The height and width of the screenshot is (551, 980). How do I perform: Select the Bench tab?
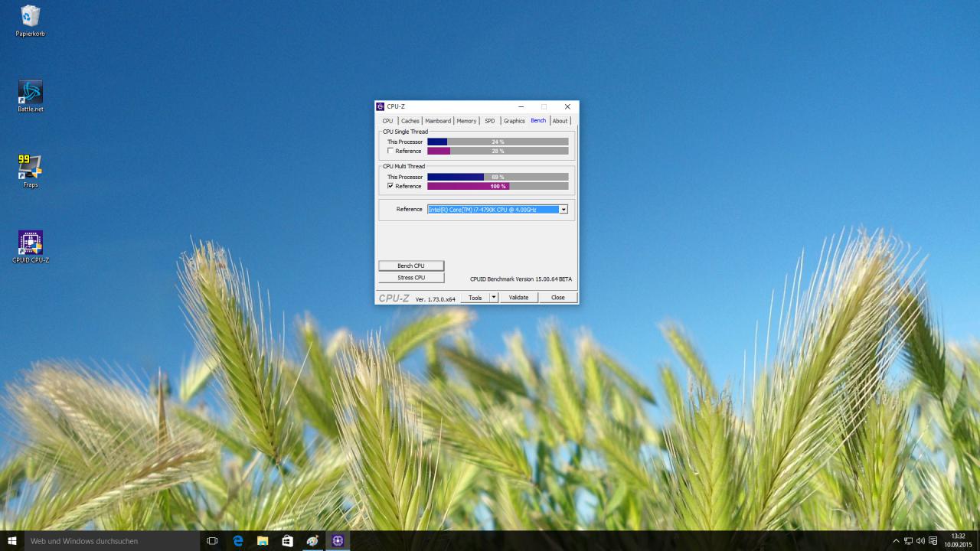tap(538, 120)
